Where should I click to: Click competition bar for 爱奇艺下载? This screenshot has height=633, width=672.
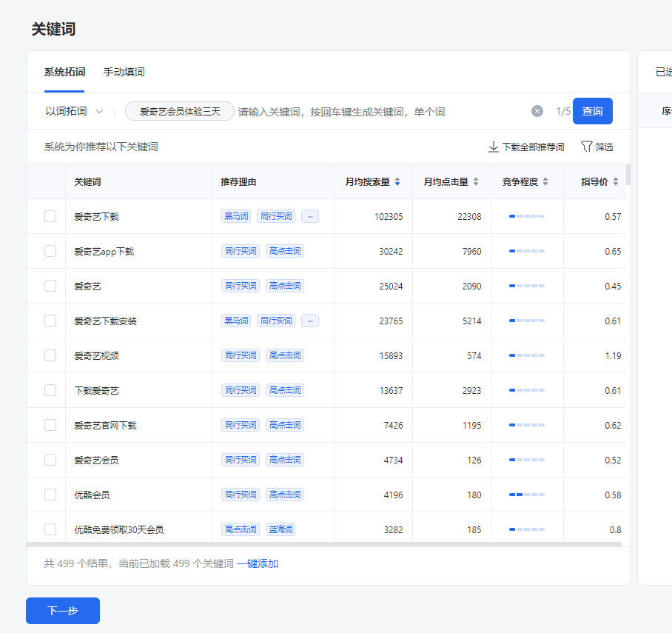coord(527,216)
